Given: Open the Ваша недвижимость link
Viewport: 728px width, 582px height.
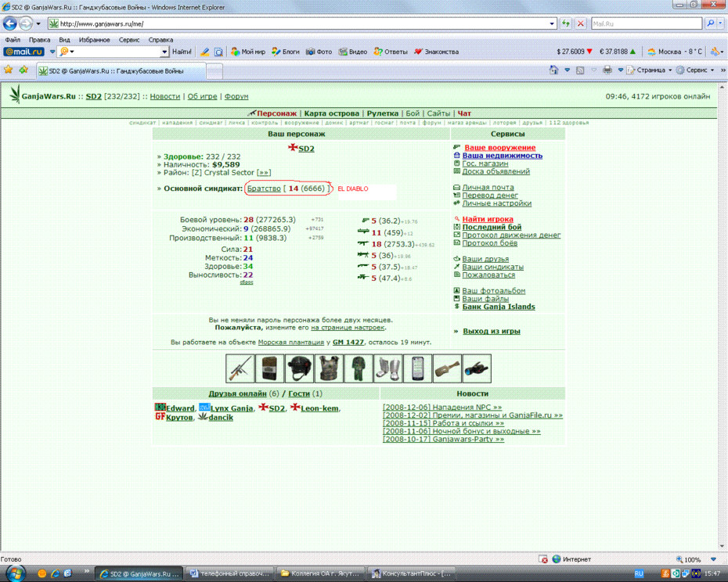Looking at the screenshot, I should coord(502,156).
